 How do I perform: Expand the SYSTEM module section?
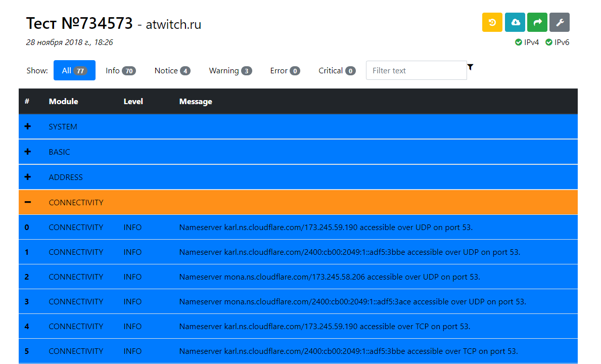coord(28,126)
